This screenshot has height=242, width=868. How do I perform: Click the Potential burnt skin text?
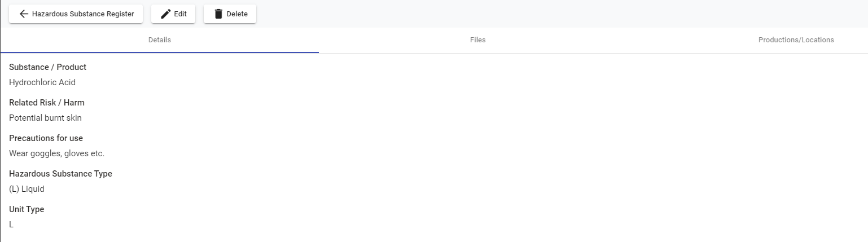click(45, 118)
